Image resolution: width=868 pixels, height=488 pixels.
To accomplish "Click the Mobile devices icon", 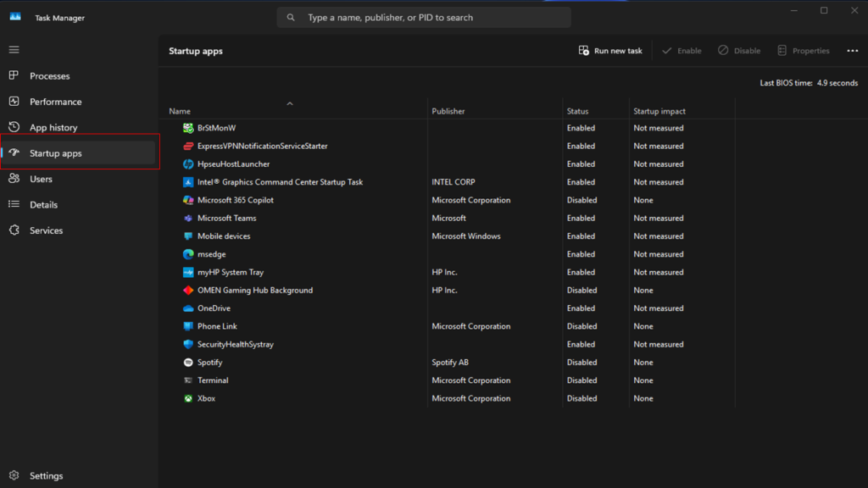I will [x=188, y=236].
